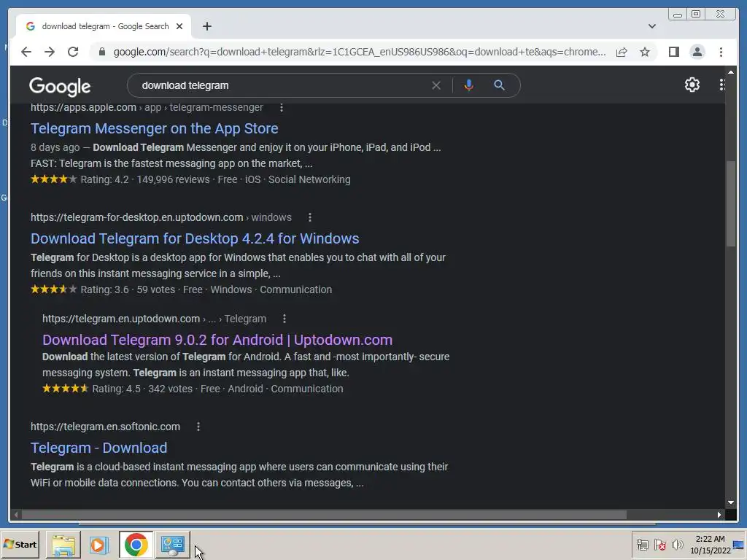The height and width of the screenshot is (560, 747).
Task: Launch Windows Media Player from taskbar
Action: click(x=99, y=545)
